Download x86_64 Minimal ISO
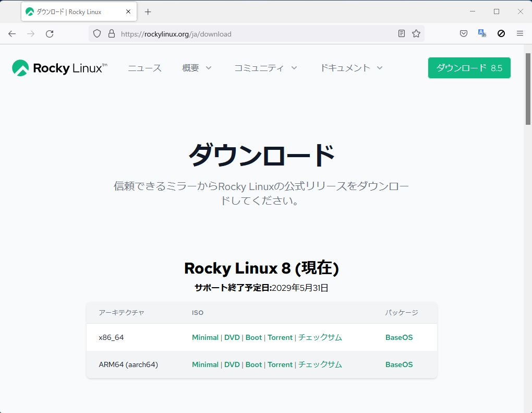532x413 pixels. tap(205, 337)
